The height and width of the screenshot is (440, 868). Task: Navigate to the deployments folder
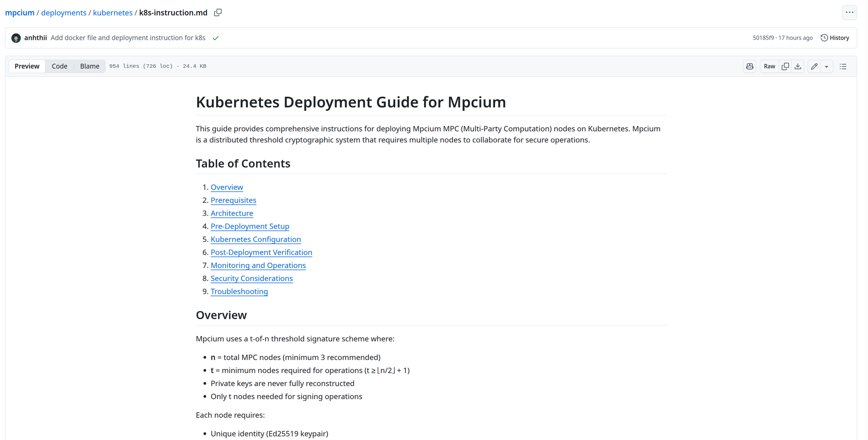(64, 13)
